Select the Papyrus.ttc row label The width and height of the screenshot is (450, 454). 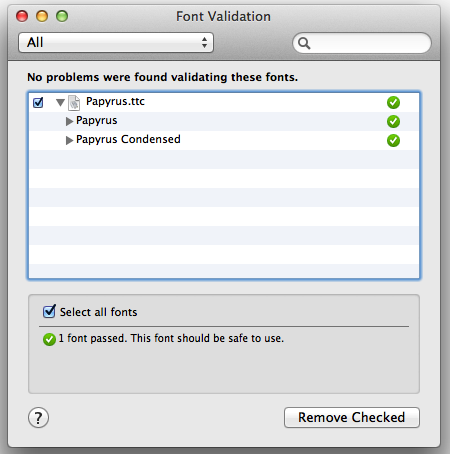pyautogui.click(x=115, y=101)
